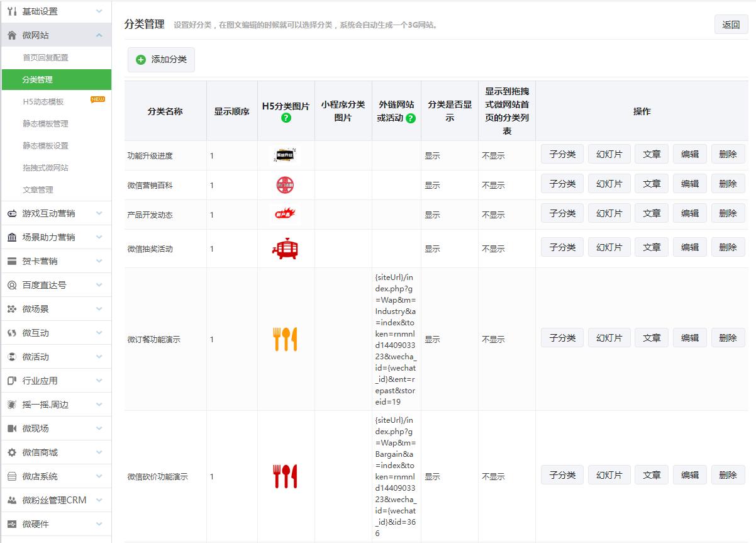Viewport: 756px width, 543px height.
Task: Expand the 基础设置 sidebar section
Action: 99,11
